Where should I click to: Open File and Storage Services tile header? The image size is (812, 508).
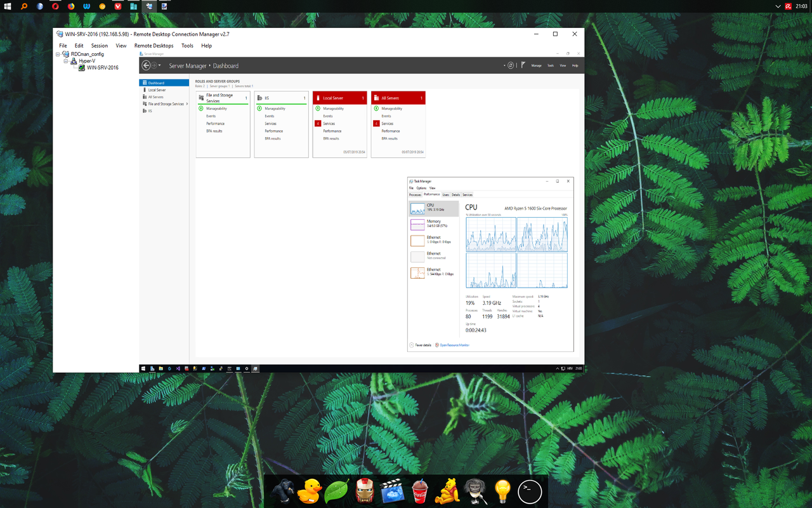(223, 98)
